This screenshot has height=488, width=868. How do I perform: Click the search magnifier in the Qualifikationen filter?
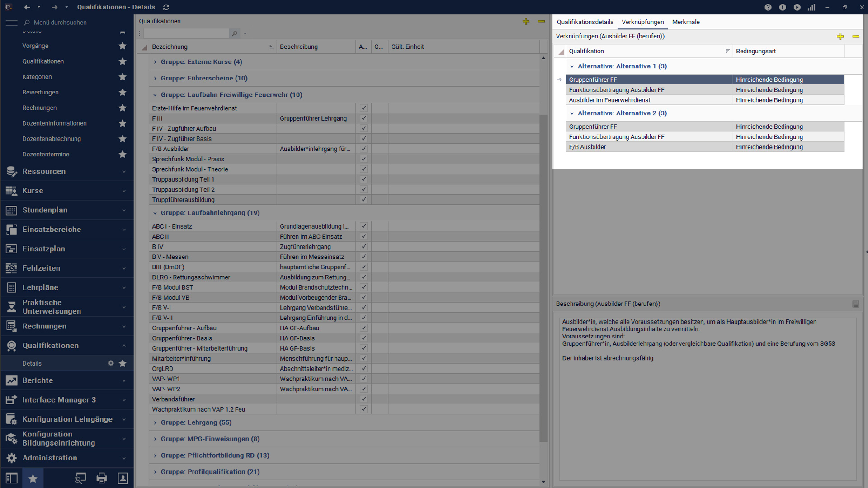tap(235, 33)
